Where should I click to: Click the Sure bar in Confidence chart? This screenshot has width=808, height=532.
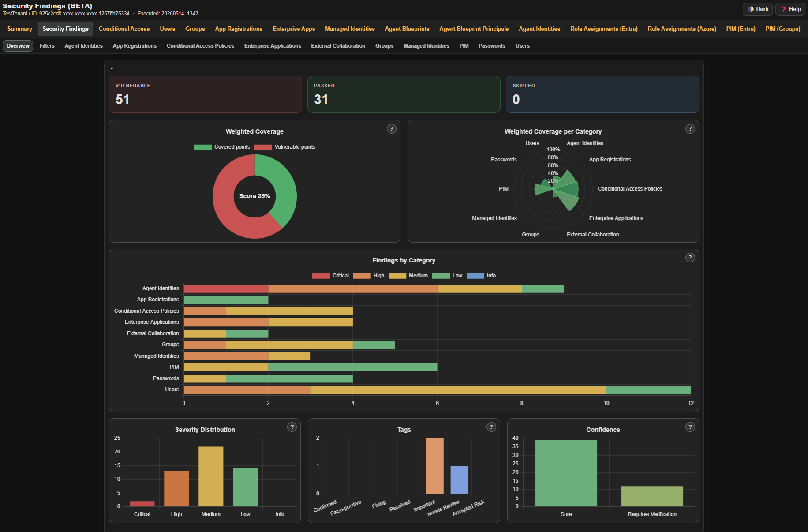[x=566, y=473]
